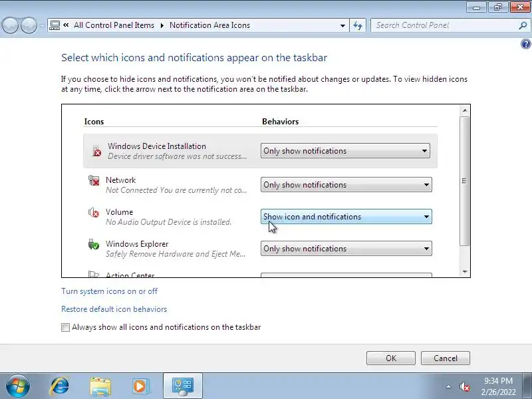Launch Internet Explorer from taskbar

coord(60,386)
